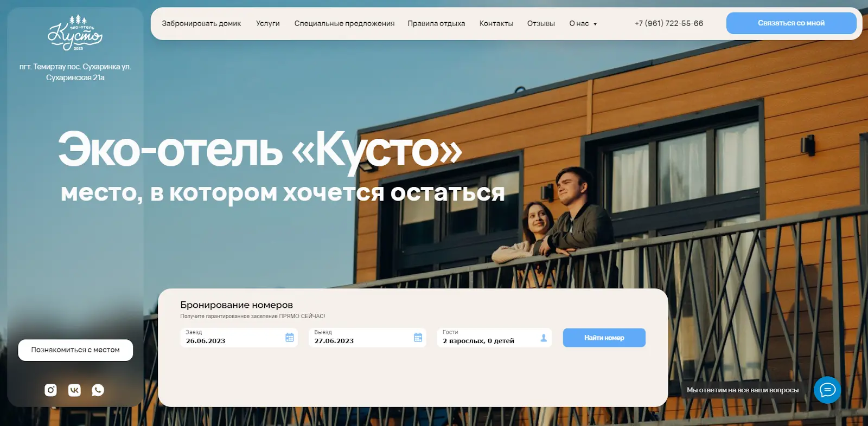Open the WhatsApp social icon
The image size is (868, 426).
98,390
